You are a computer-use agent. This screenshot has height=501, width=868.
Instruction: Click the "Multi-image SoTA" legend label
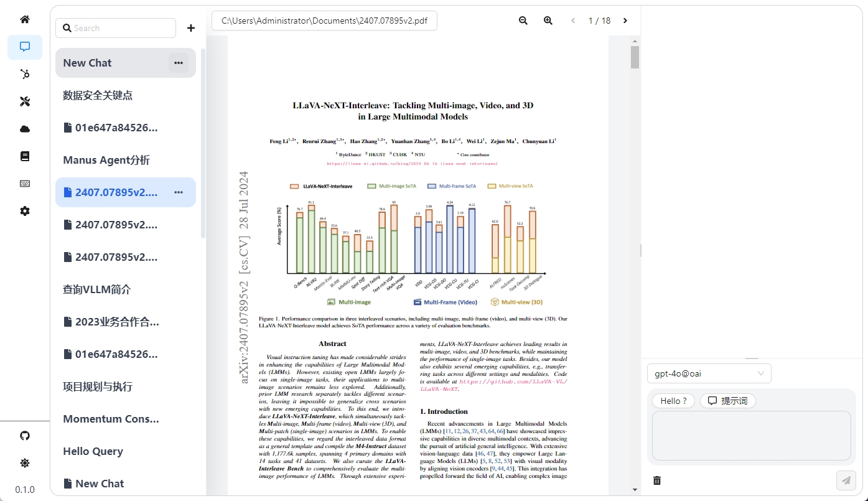(x=397, y=186)
